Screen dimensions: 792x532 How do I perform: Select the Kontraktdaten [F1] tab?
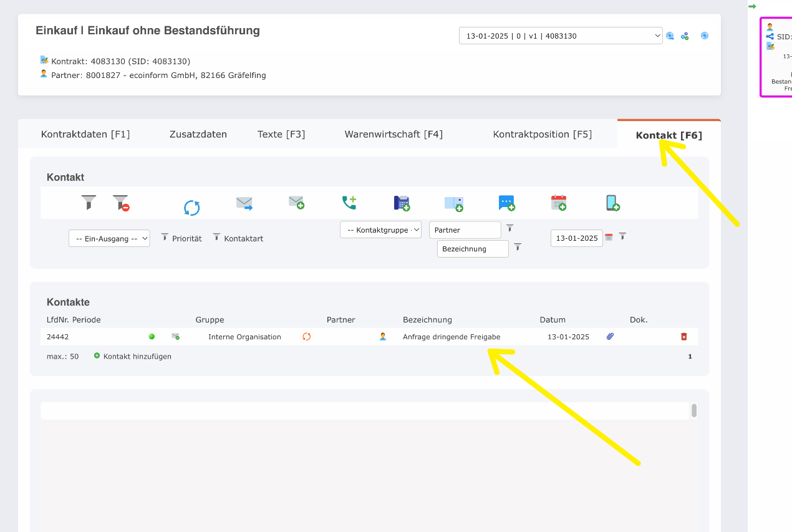pos(85,133)
